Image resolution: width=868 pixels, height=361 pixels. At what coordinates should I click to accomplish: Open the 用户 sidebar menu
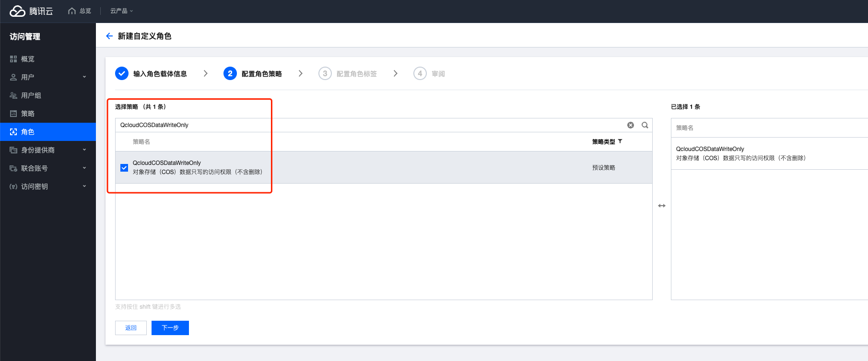pos(48,77)
